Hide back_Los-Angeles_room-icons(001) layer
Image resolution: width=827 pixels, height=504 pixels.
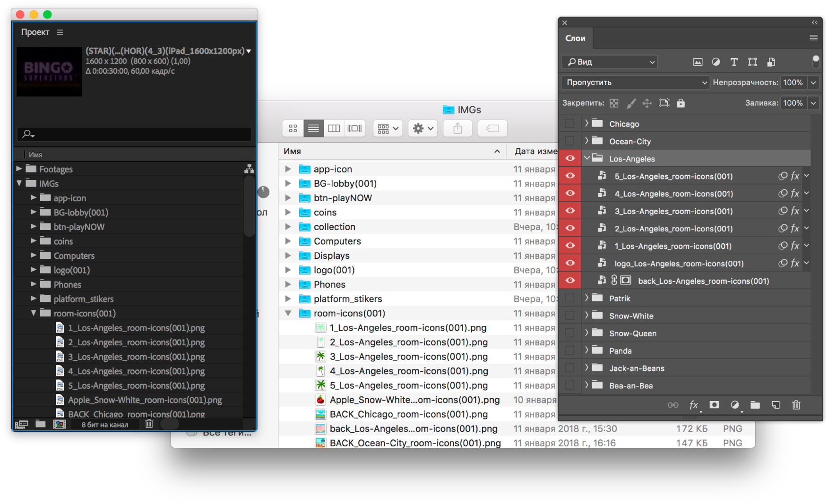[570, 281]
